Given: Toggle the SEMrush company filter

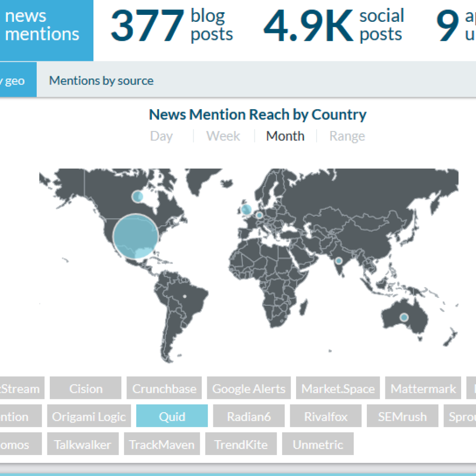Looking at the screenshot, I should pos(403,416).
